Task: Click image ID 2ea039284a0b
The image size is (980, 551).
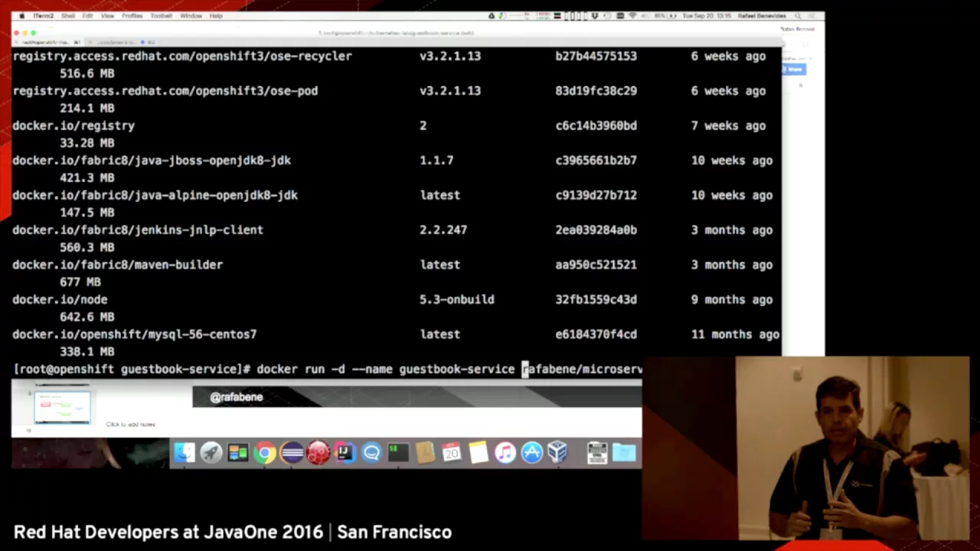Action: point(596,230)
